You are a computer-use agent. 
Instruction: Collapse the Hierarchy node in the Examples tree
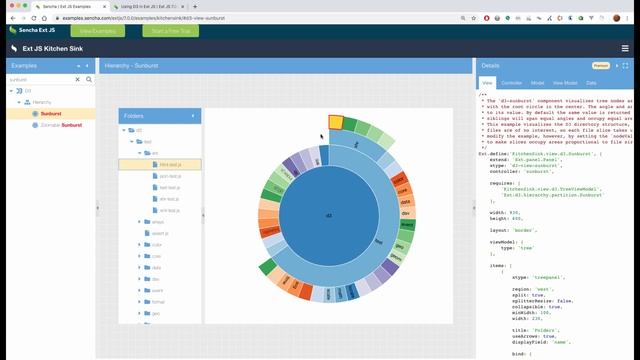(x=19, y=102)
